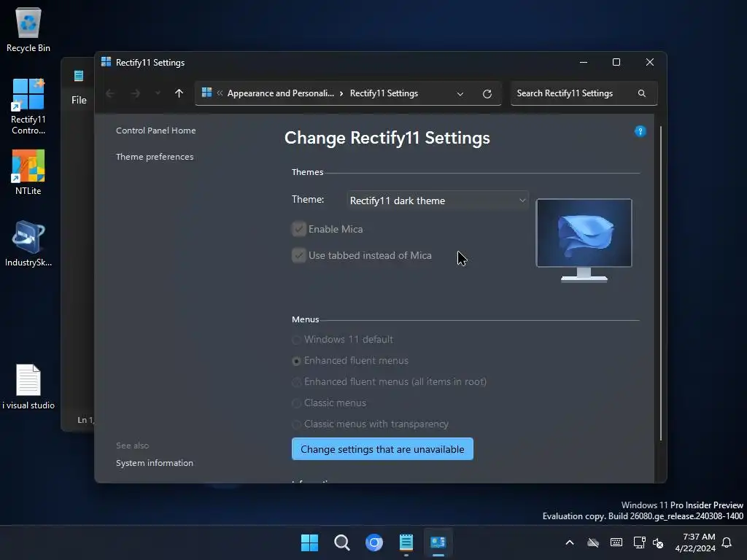Viewport: 747px width, 560px height.
Task: Click the theme preview monitor thumbnail
Action: tap(584, 240)
